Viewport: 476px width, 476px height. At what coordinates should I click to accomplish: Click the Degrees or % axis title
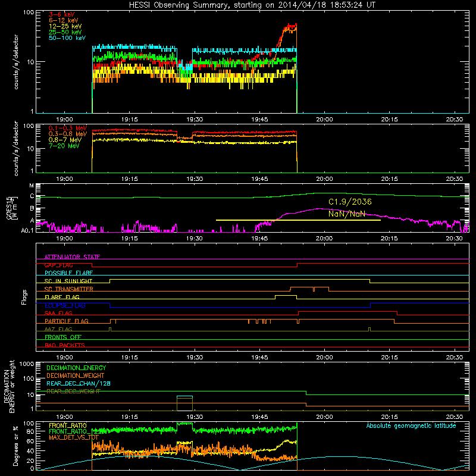pyautogui.click(x=15, y=446)
